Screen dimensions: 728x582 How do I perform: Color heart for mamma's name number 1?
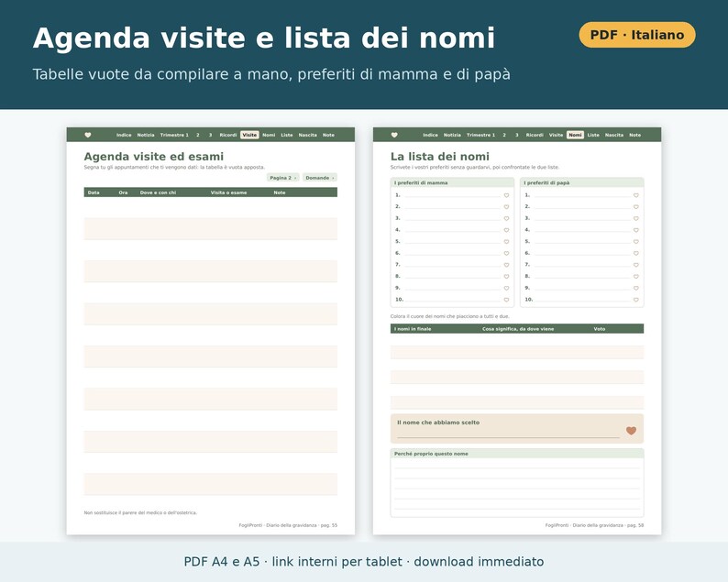click(506, 195)
